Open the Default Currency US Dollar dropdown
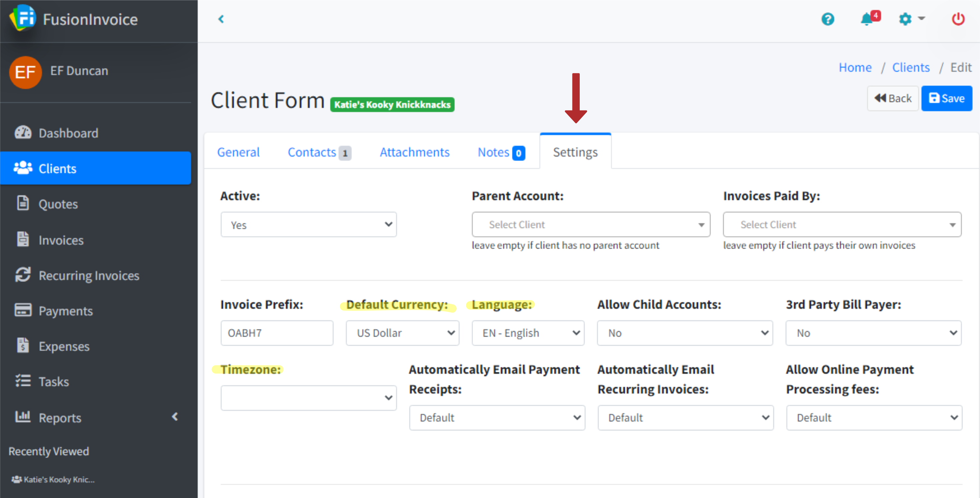Viewport: 980px width, 498px height. [402, 333]
